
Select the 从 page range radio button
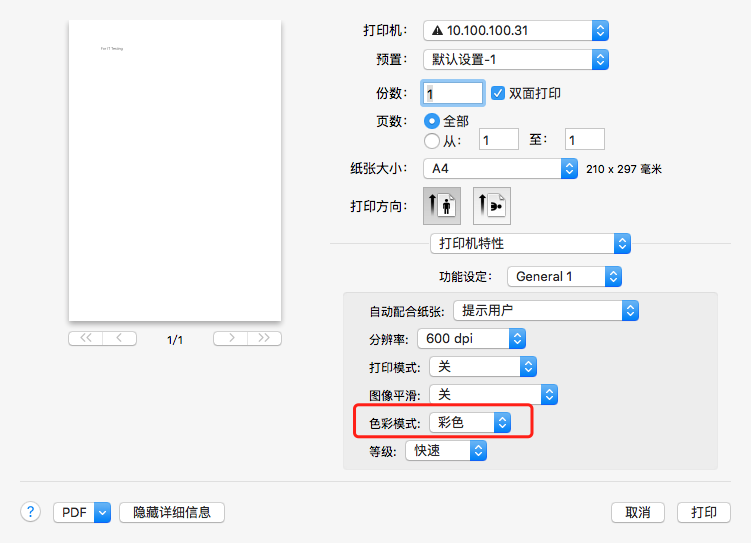(x=432, y=141)
